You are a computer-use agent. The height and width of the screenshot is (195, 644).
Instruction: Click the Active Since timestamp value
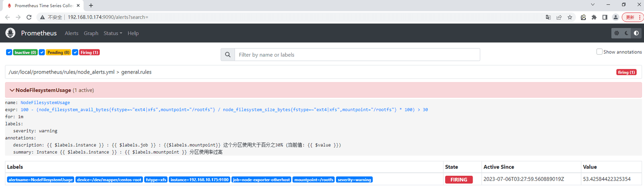524,179
